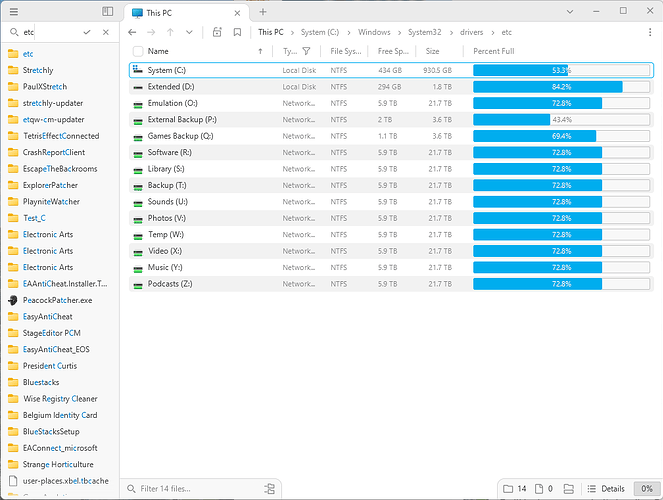The height and width of the screenshot is (500, 663).
Task: Open Strange Horticulture folder result
Action: [x=58, y=464]
